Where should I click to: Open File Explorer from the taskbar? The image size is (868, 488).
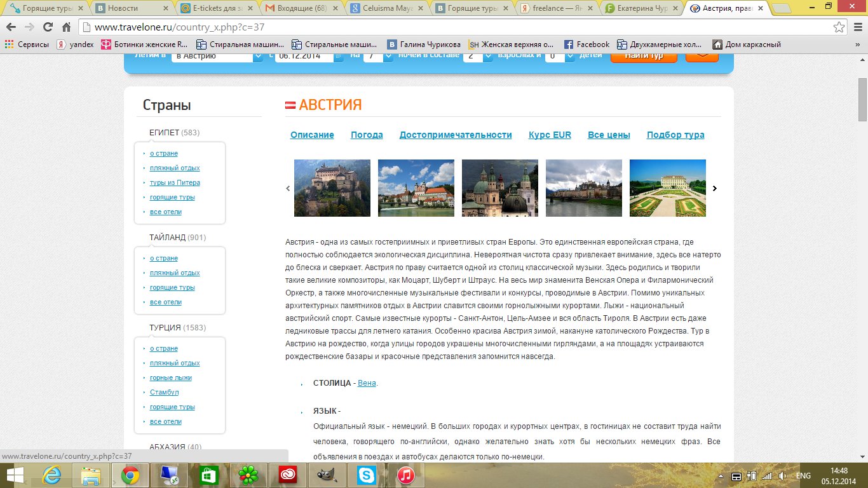click(x=91, y=475)
